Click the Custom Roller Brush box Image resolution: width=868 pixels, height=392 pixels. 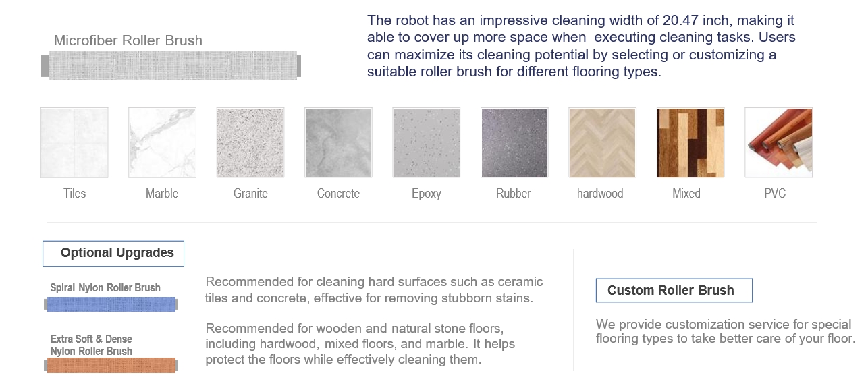point(674,291)
